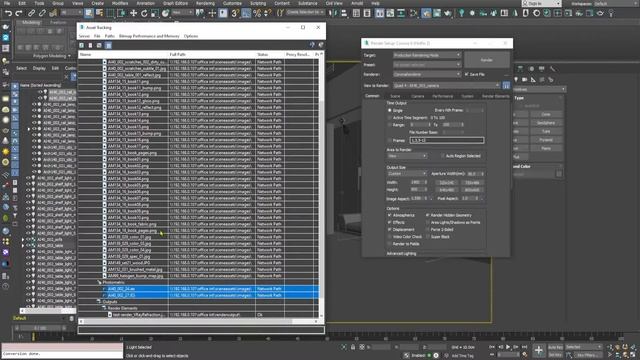Click the Render button
The height and width of the screenshot is (360, 640).
pos(487,60)
